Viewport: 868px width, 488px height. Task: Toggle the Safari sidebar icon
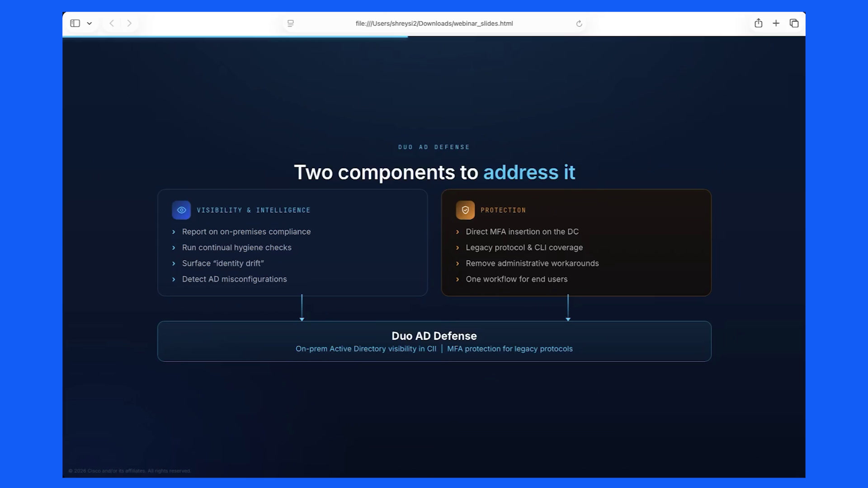(75, 23)
